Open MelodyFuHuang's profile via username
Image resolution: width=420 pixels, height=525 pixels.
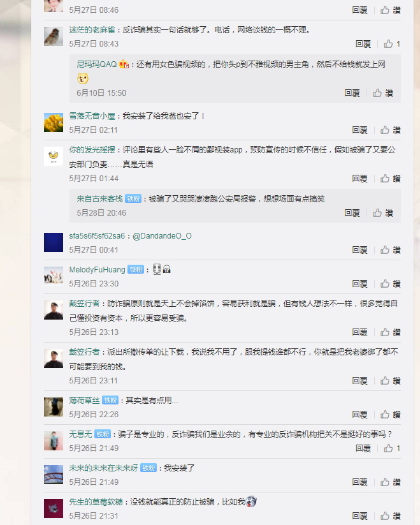[98, 270]
